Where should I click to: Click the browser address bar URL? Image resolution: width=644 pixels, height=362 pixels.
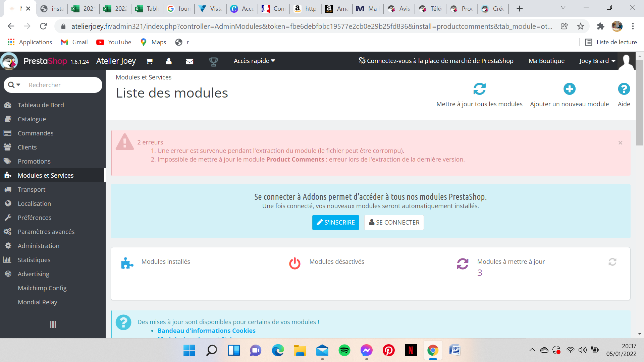[312, 26]
